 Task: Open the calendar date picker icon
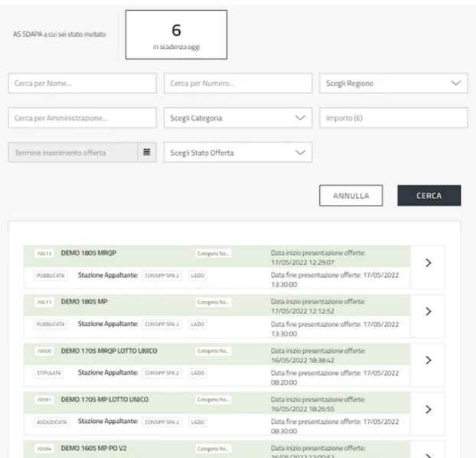click(x=148, y=152)
